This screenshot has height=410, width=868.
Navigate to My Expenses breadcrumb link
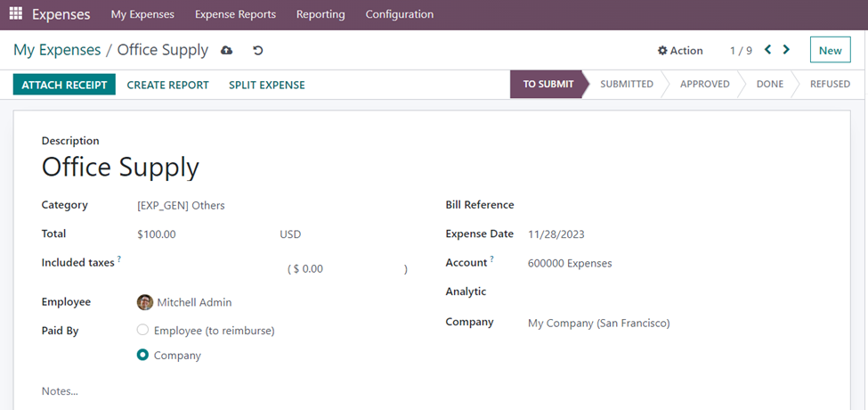[57, 50]
